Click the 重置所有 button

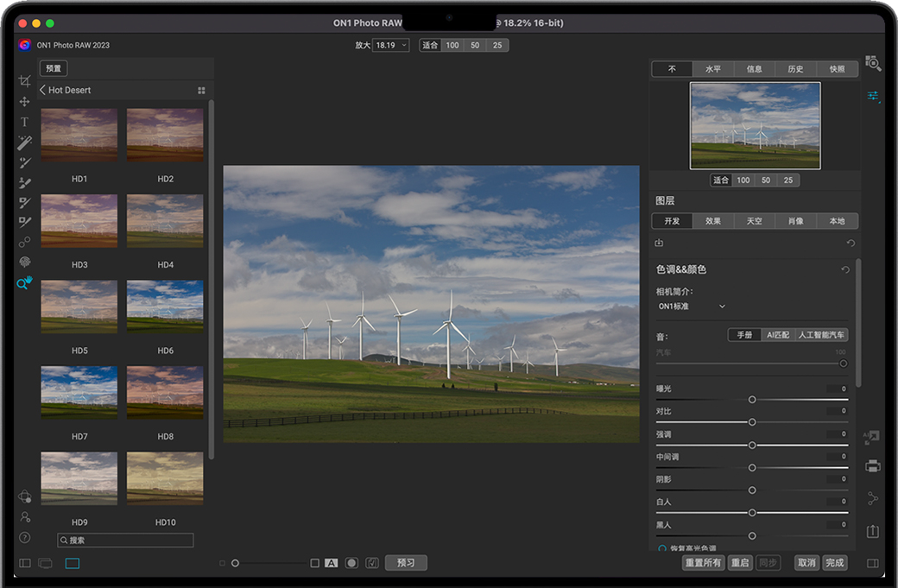702,563
